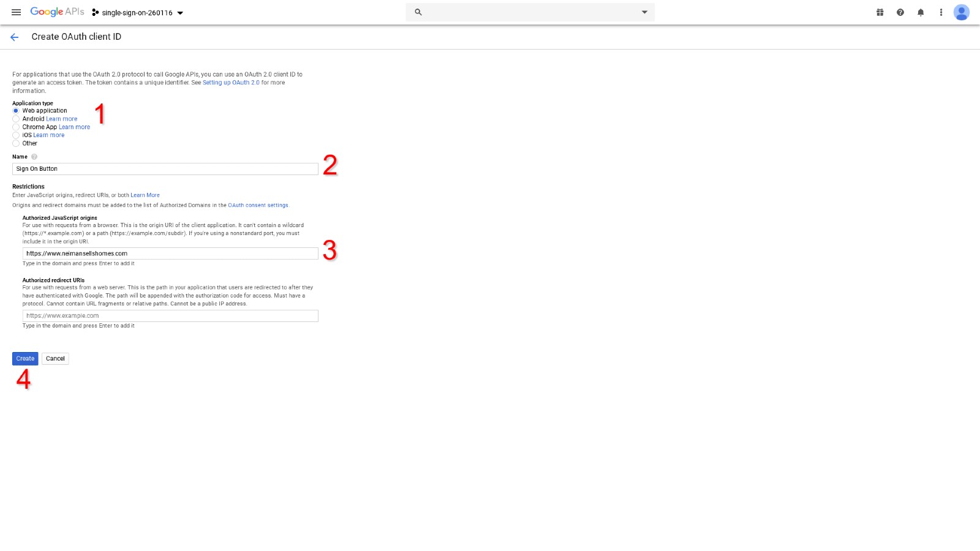This screenshot has width=980, height=551.
Task: Click the help icon next to Name label
Action: 34,157
